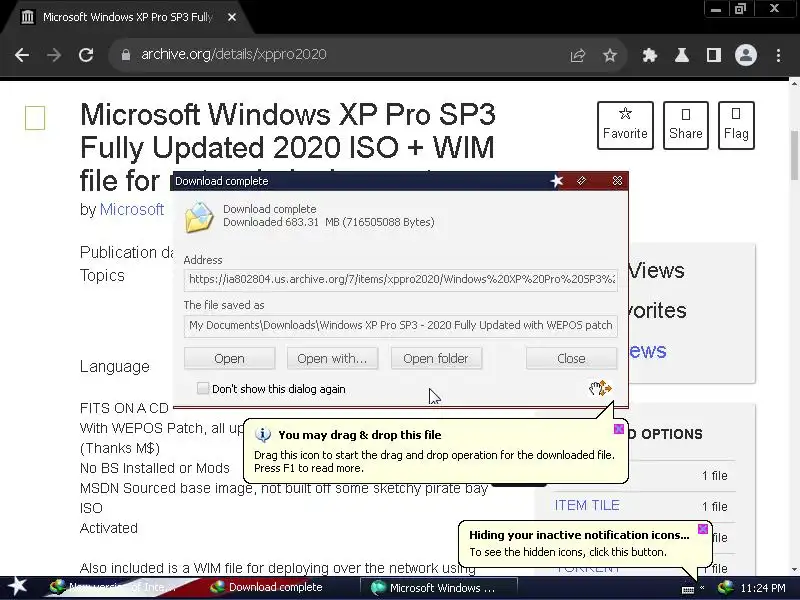Viewport: 800px width, 600px height.
Task: Click the info icon in drag & drop balloon
Action: pyautogui.click(x=263, y=435)
